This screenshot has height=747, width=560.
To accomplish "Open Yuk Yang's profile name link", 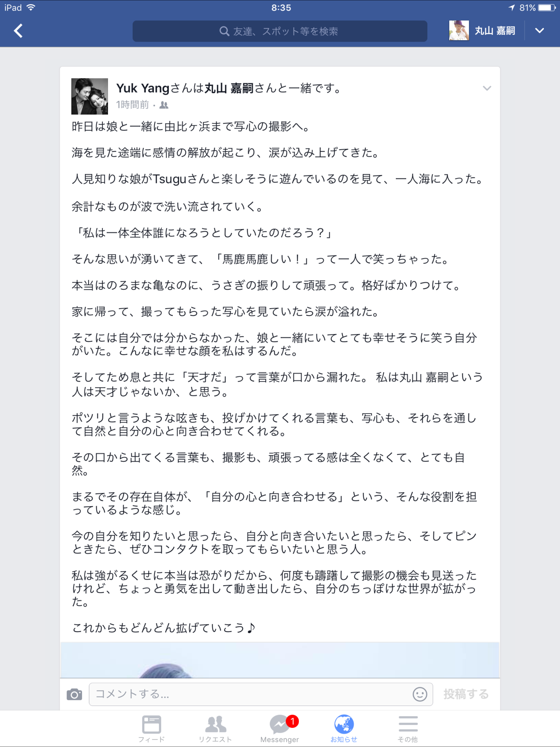I will pos(142,88).
